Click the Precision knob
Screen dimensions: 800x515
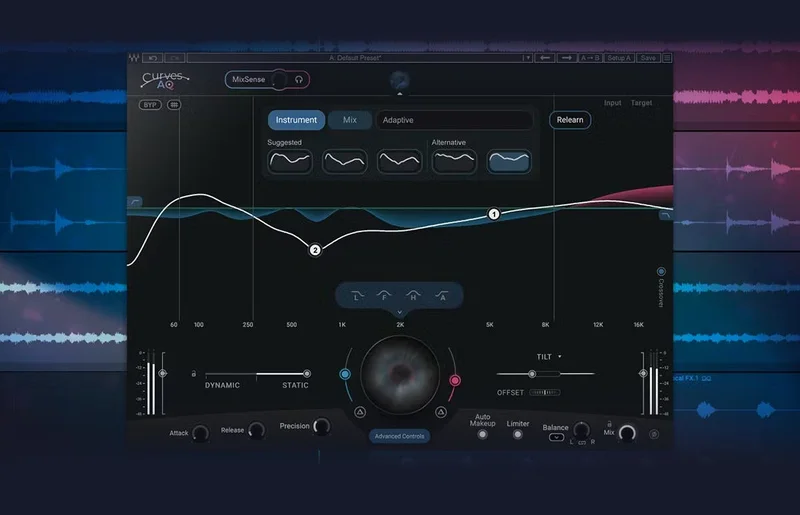tap(321, 426)
